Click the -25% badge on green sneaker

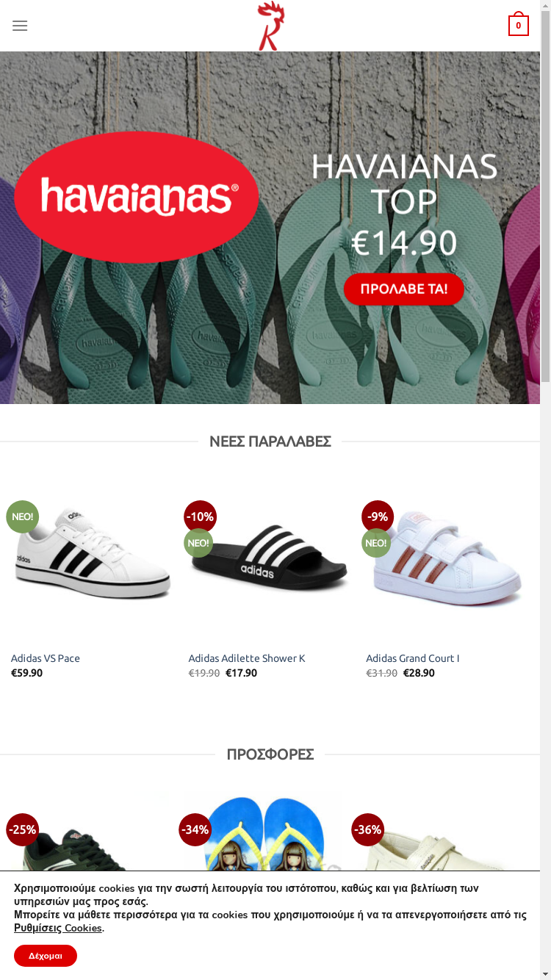[x=22, y=829]
